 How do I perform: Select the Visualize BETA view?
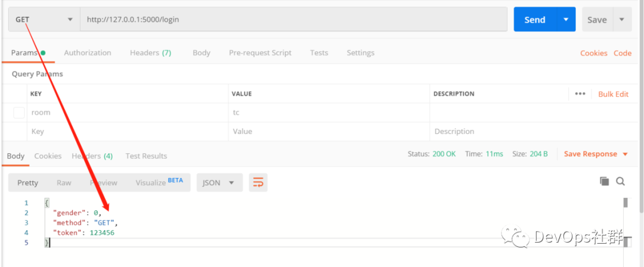tap(159, 182)
